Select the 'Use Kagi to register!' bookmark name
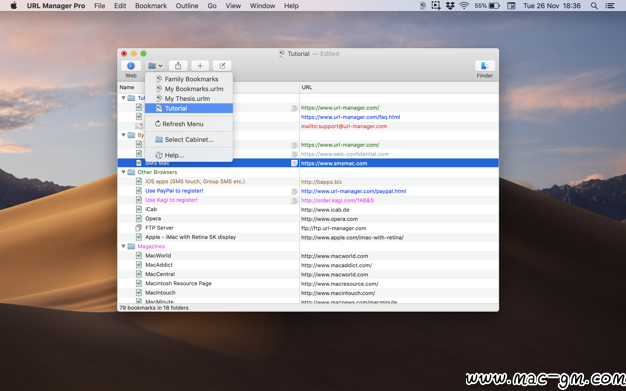Screen dimensions: 626x391 [x=172, y=200]
